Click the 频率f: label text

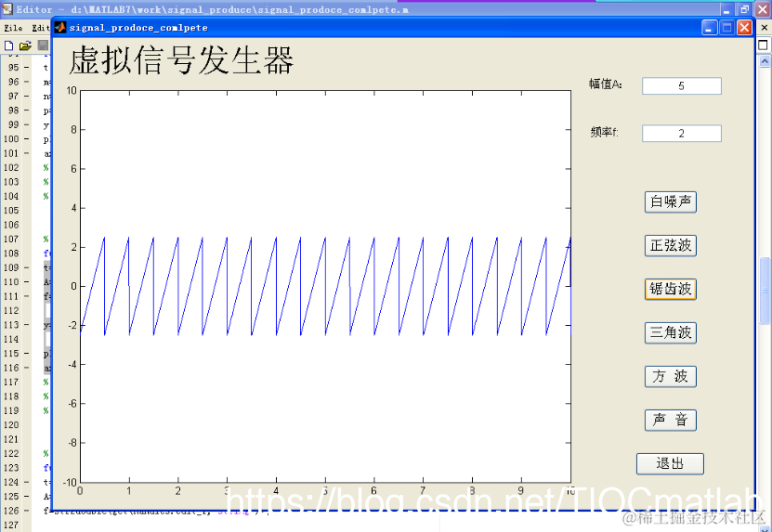(x=604, y=132)
